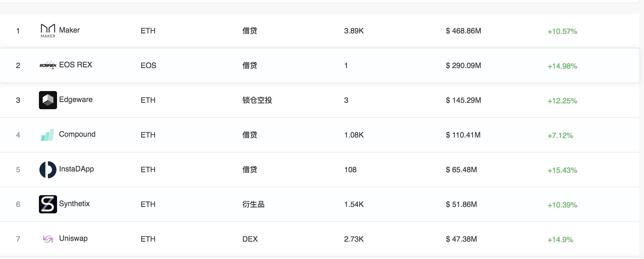This screenshot has width=644, height=259.
Task: Select the Compound green bars icon
Action: coord(47,135)
